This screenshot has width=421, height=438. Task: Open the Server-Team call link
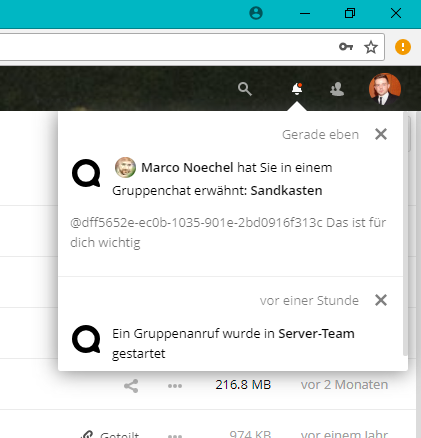316,333
